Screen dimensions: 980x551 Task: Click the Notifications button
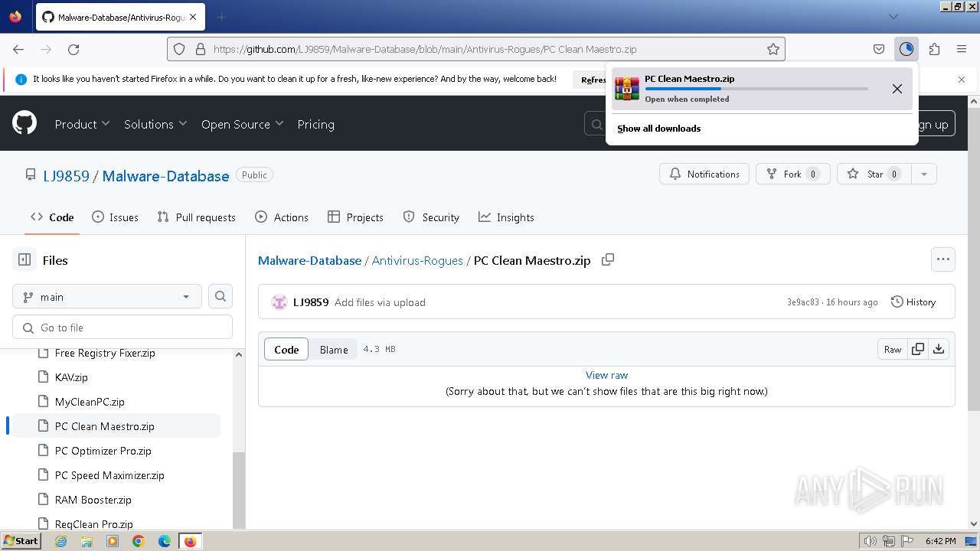[704, 174]
